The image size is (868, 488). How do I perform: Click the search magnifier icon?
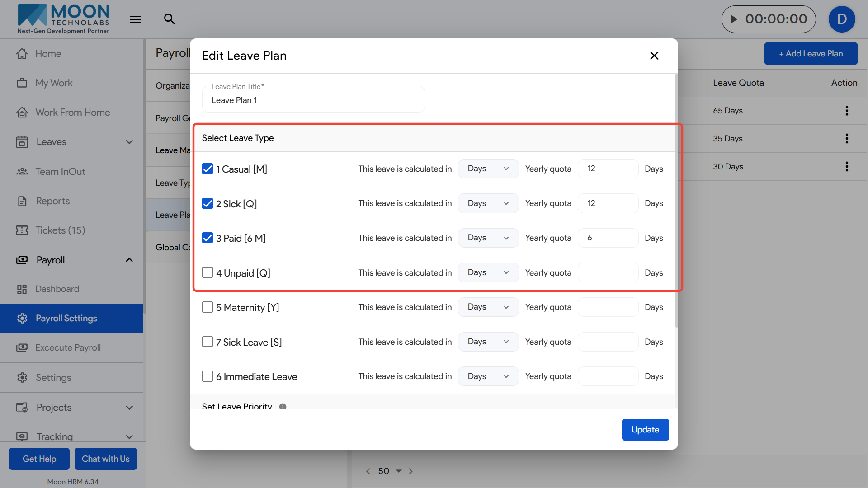[x=169, y=19]
